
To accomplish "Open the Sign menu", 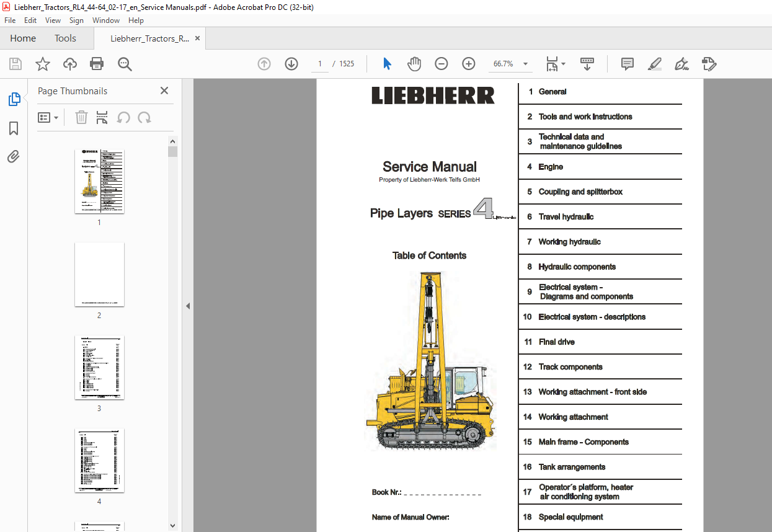I will point(76,20).
